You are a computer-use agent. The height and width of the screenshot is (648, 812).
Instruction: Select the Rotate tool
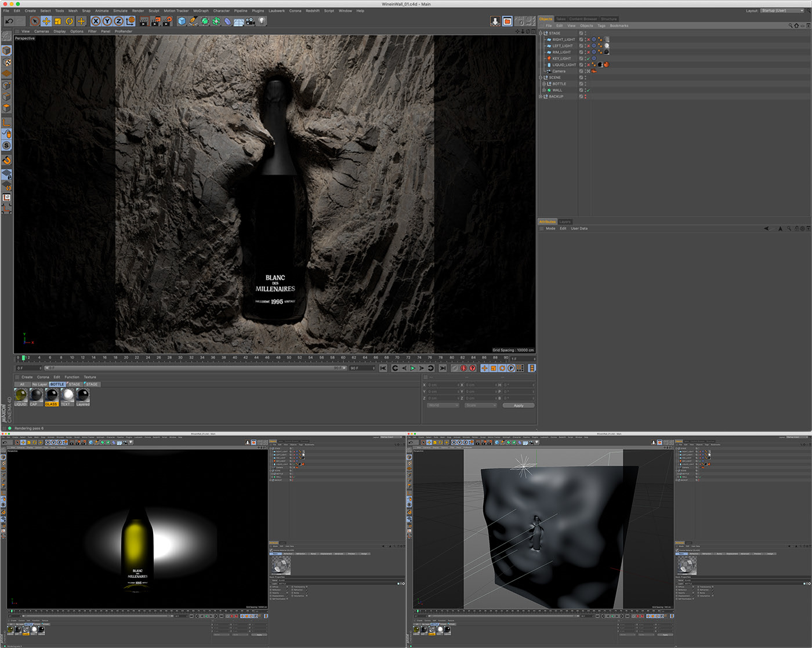coord(68,21)
